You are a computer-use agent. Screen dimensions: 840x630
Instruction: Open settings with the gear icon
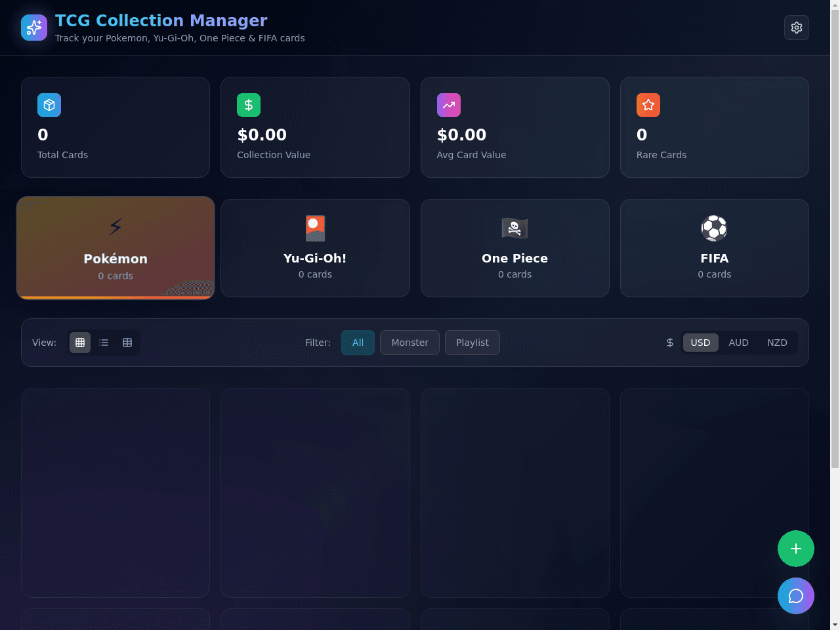[796, 28]
